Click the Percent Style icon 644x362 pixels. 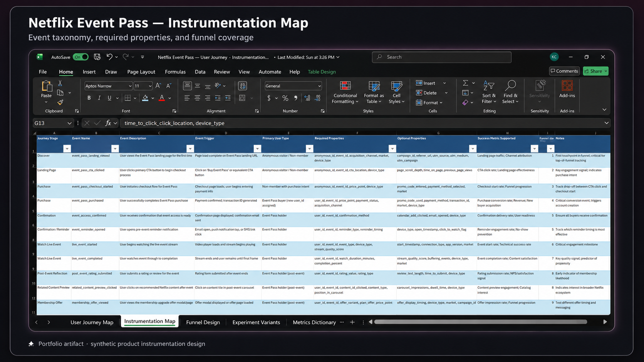[x=285, y=98]
